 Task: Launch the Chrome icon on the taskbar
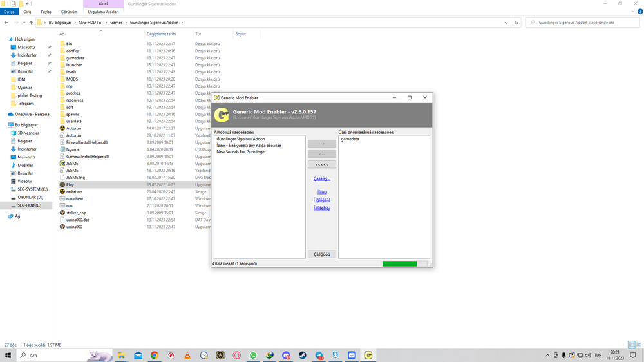[155, 356]
